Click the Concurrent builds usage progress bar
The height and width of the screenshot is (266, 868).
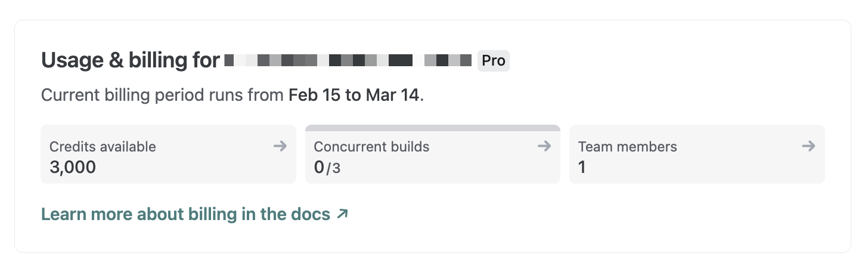[432, 128]
